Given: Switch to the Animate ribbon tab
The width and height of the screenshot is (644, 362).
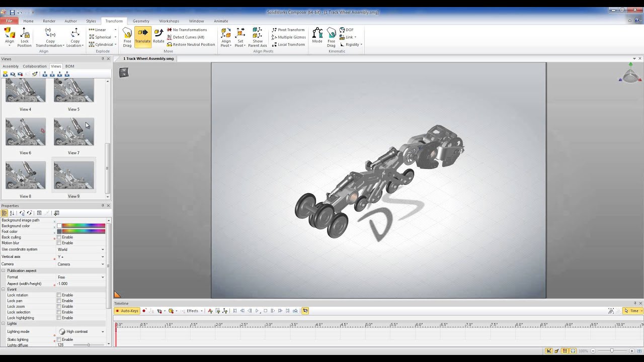Looking at the screenshot, I should pos(221,21).
